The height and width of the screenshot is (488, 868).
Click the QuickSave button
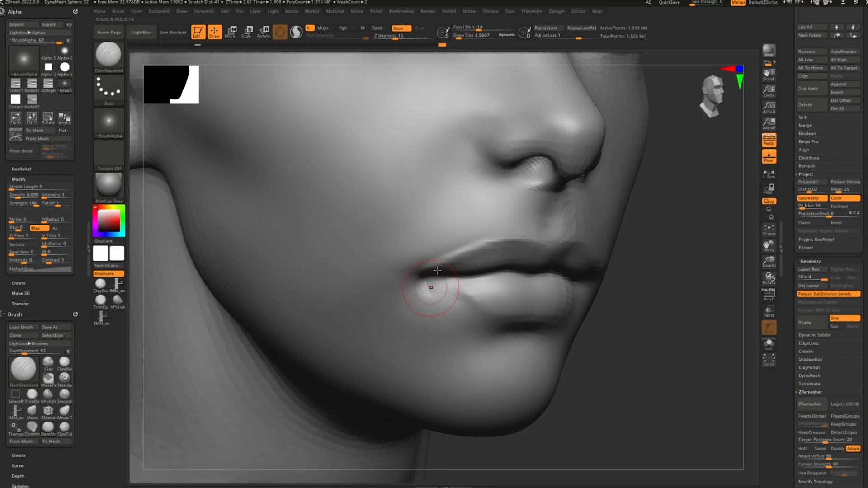[669, 2]
